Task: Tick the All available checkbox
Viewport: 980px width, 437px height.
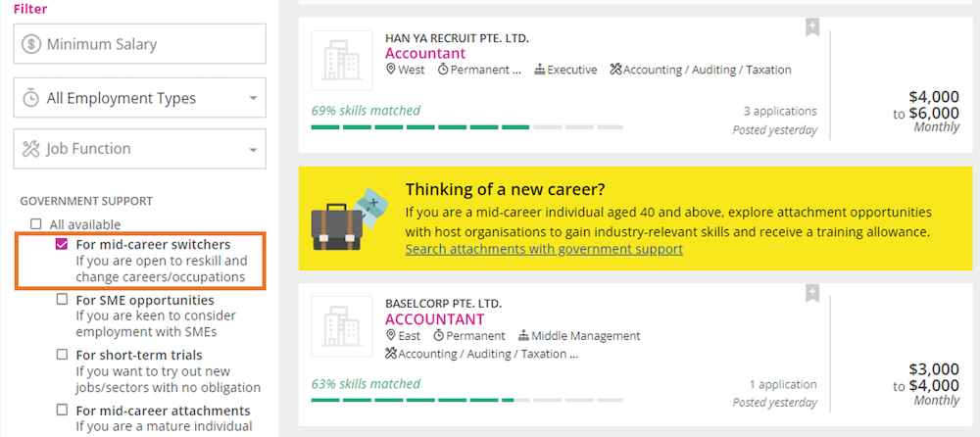Action: 36,223
